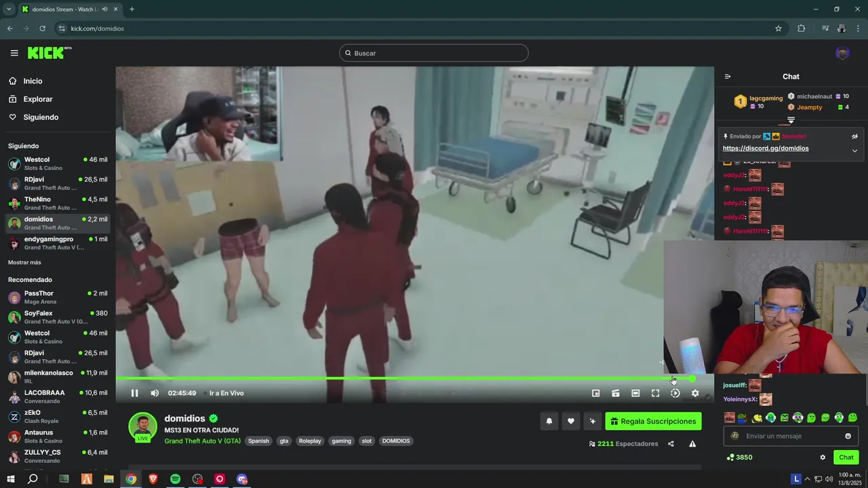Open the emoji picker in message box
Image resolution: width=868 pixels, height=488 pixels.
click(848, 436)
